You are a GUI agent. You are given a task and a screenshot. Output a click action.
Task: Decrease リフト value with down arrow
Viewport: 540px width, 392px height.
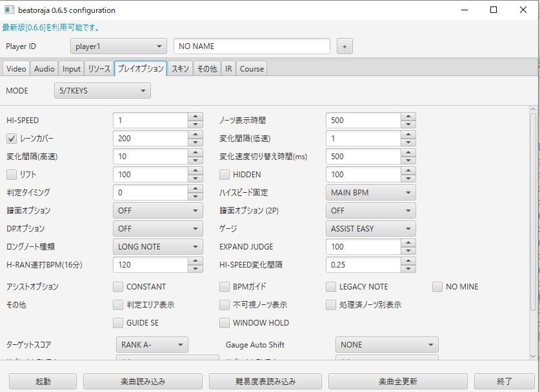pyautogui.click(x=195, y=179)
